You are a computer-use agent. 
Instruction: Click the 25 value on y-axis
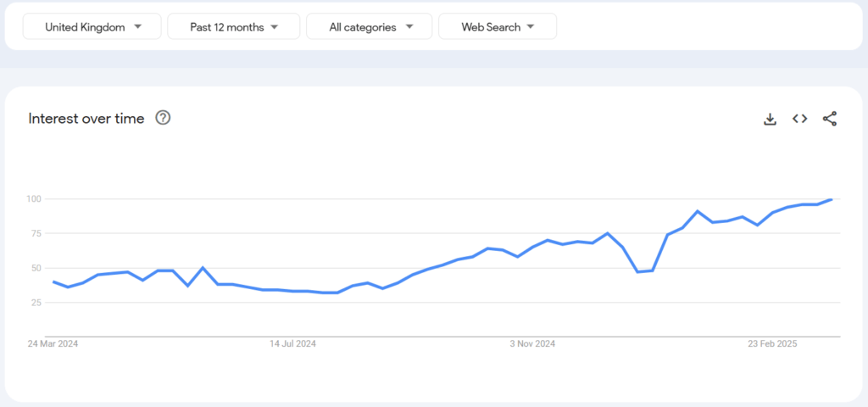point(36,303)
